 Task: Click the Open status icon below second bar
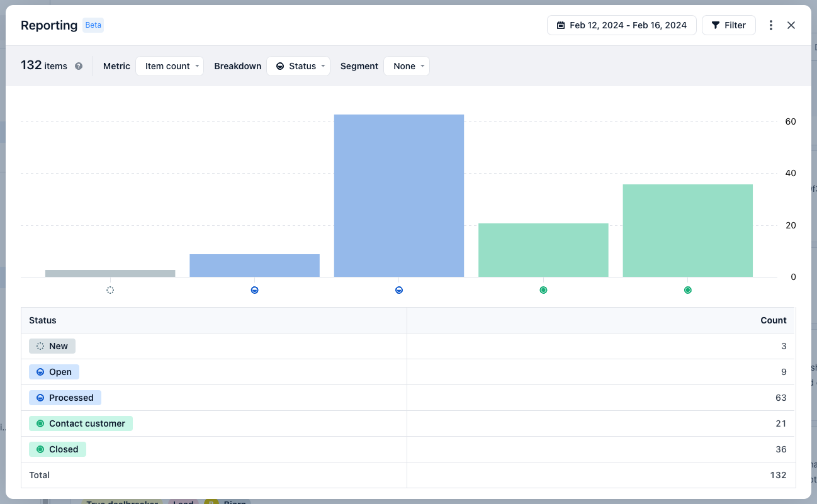254,290
